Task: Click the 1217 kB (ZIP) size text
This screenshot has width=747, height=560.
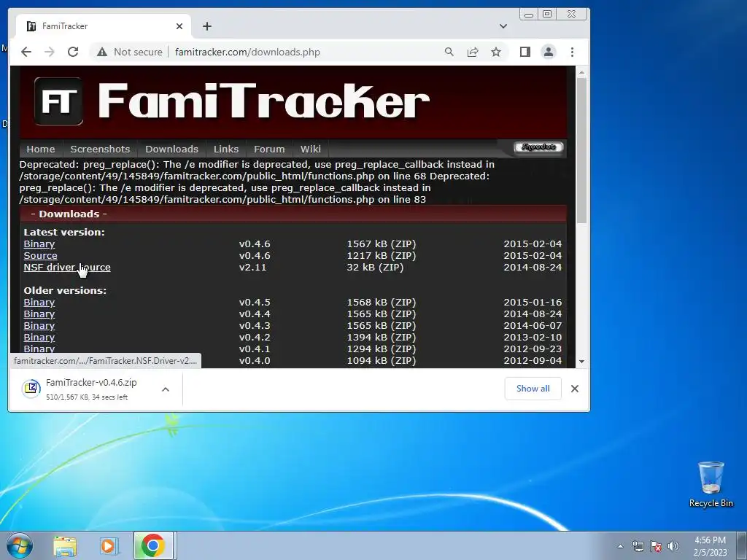Action: tap(381, 256)
